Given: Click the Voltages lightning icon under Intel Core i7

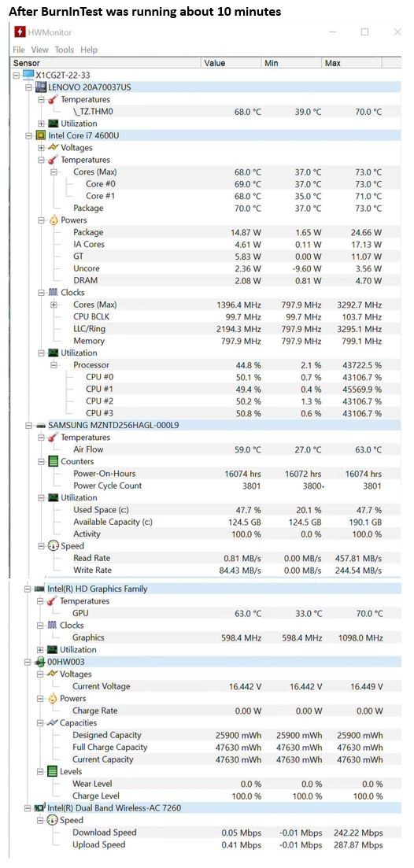Looking at the screenshot, I should [x=54, y=148].
